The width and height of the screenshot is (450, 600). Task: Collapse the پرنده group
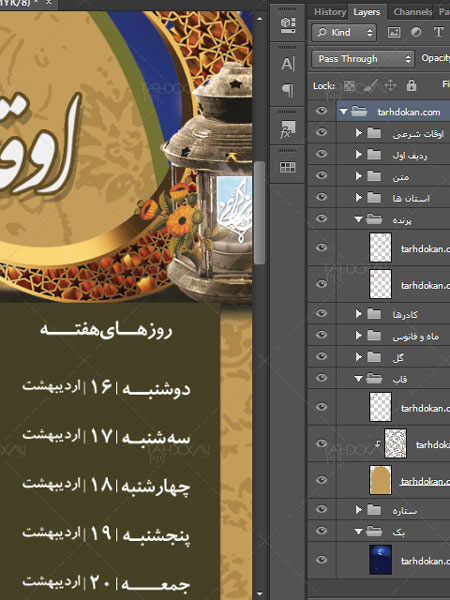click(358, 219)
